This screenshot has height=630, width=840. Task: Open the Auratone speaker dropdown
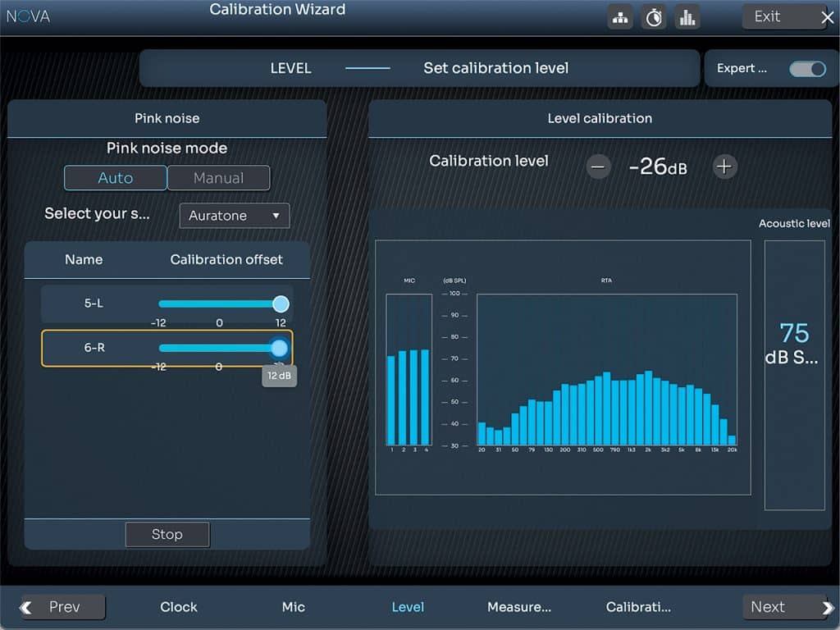235,216
